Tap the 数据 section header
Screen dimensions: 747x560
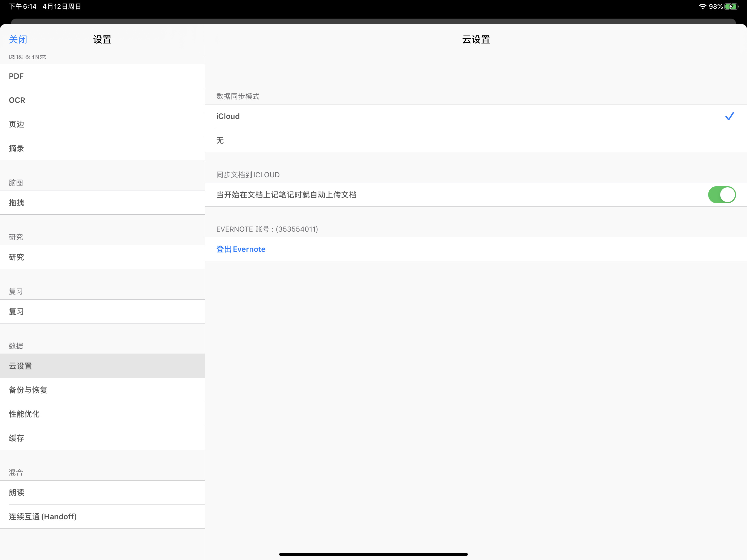point(16,346)
